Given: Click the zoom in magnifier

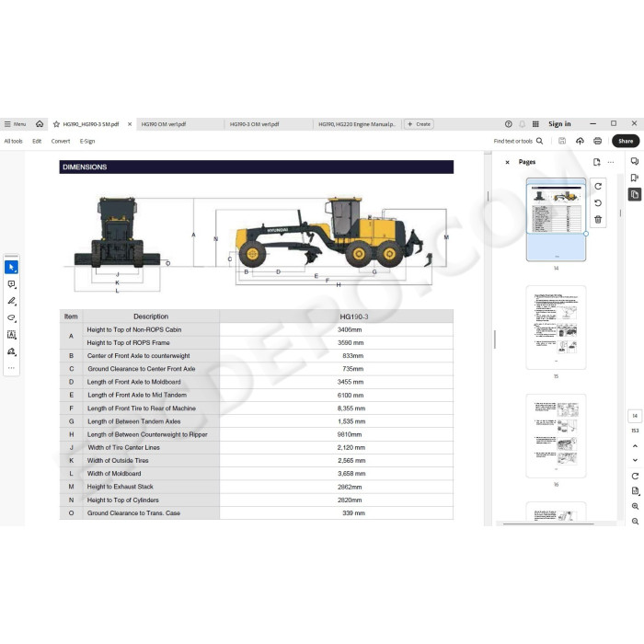Looking at the screenshot, I should (635, 506).
